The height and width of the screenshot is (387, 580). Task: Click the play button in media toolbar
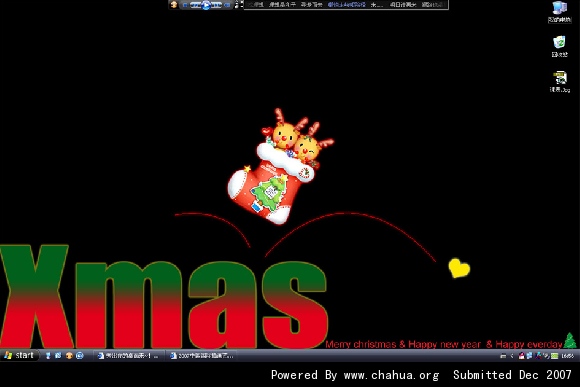tap(206, 5)
